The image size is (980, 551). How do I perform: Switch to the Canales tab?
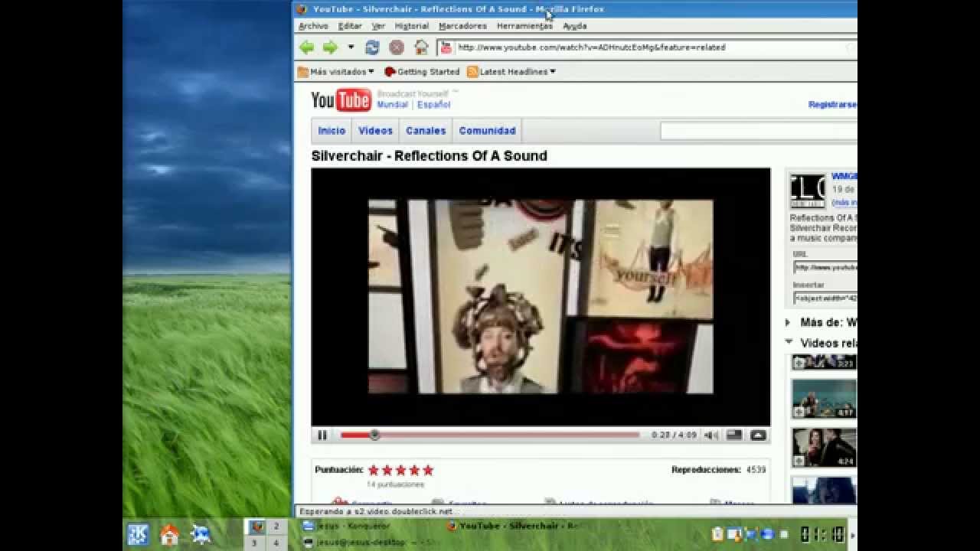tap(426, 131)
